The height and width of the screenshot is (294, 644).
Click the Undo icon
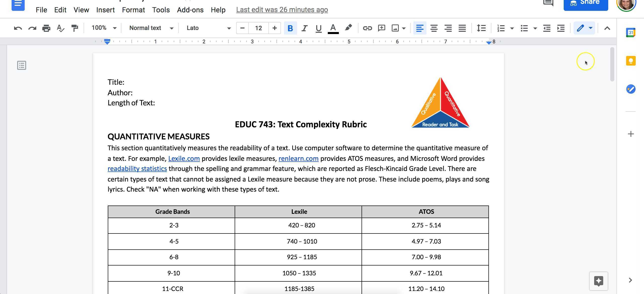[17, 28]
